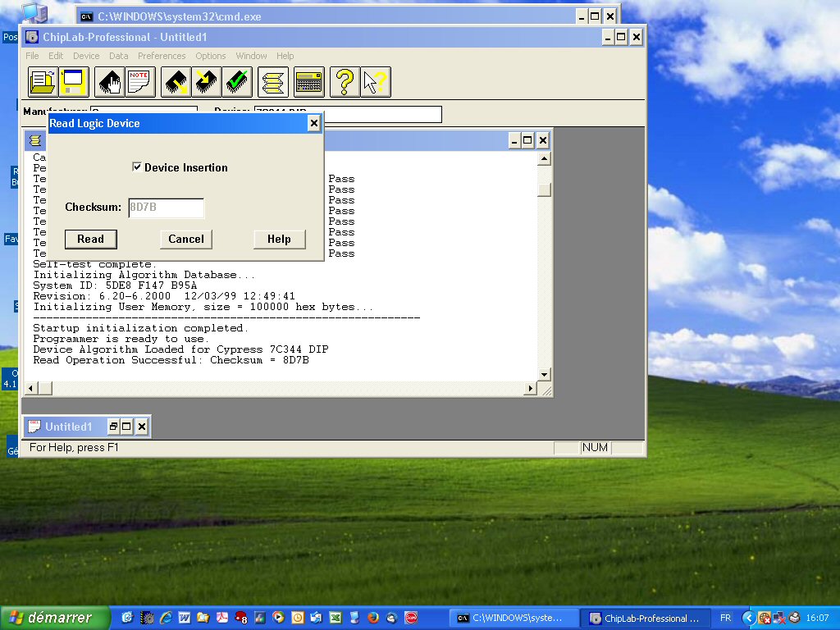This screenshot has width=840, height=630.
Task: Click the chip with green checkmark icon
Action: (237, 82)
